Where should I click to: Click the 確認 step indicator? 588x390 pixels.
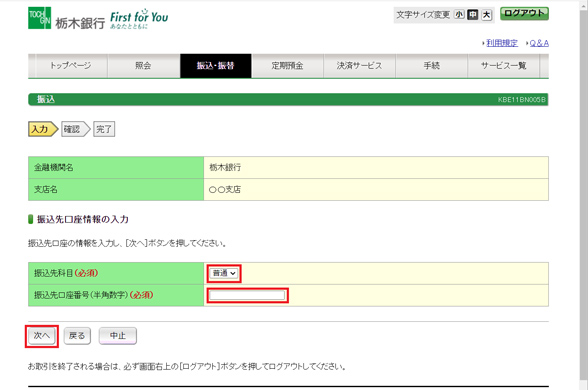[75, 129]
